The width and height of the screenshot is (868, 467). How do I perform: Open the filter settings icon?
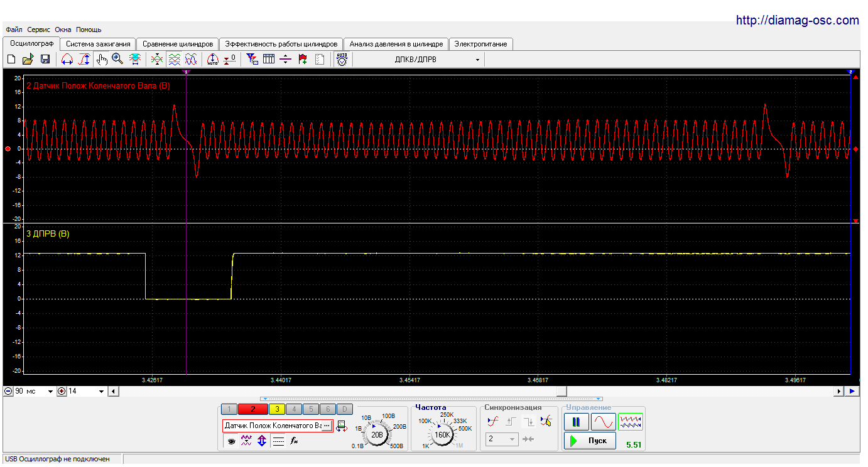[x=252, y=59]
